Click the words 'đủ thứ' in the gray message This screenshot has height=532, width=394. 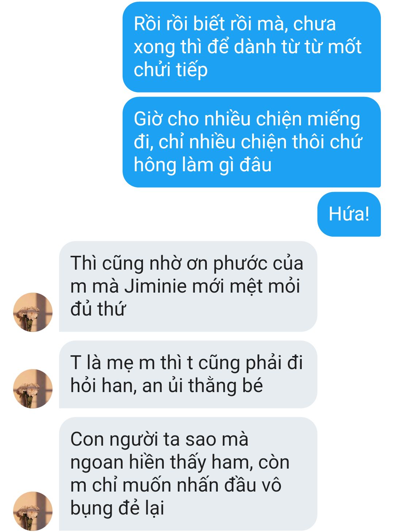tap(98, 309)
